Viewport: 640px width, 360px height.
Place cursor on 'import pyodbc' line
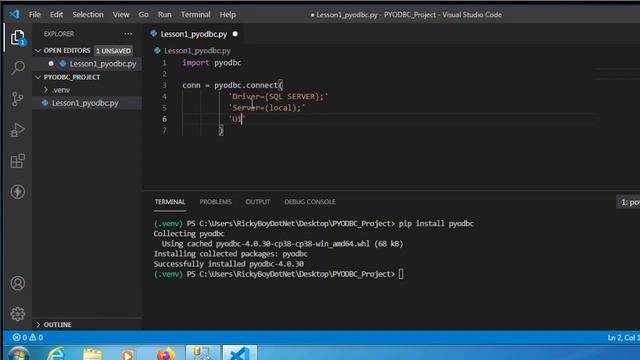pyautogui.click(x=211, y=63)
